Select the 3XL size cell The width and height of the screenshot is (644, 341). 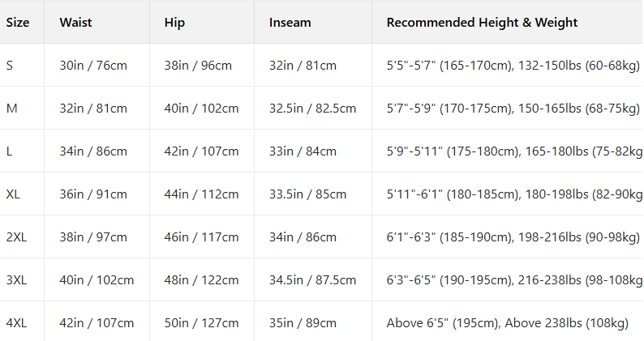tap(16, 280)
